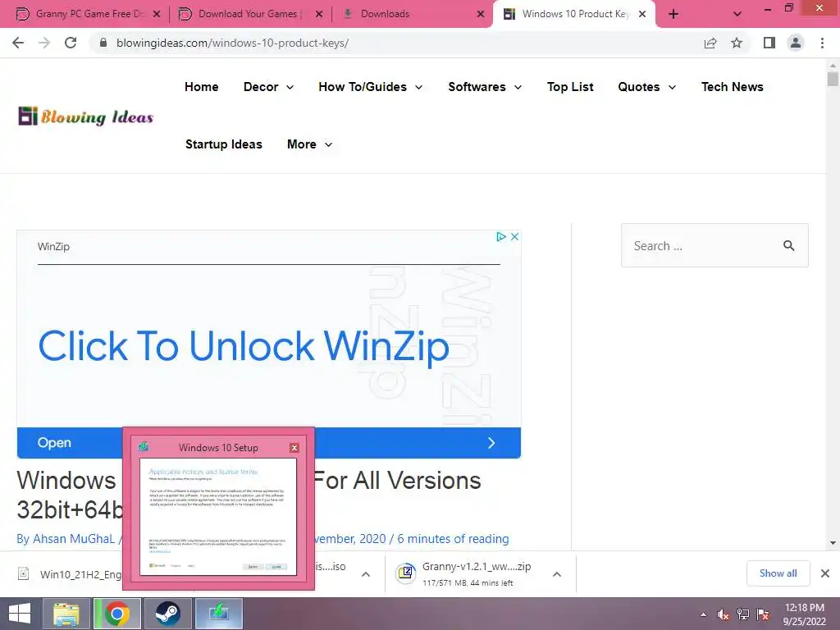Expand the Softwares menu
This screenshot has width=840, height=630.
[485, 87]
